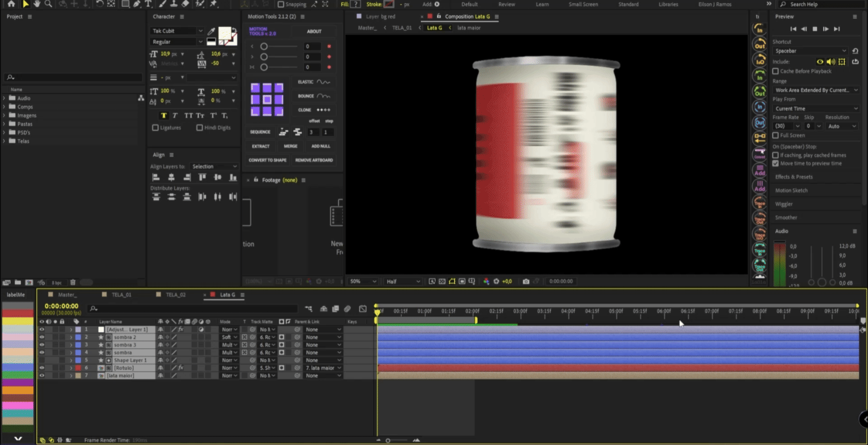Click the blue In circular icon
Image resolution: width=868 pixels, height=445 pixels.
(x=760, y=107)
